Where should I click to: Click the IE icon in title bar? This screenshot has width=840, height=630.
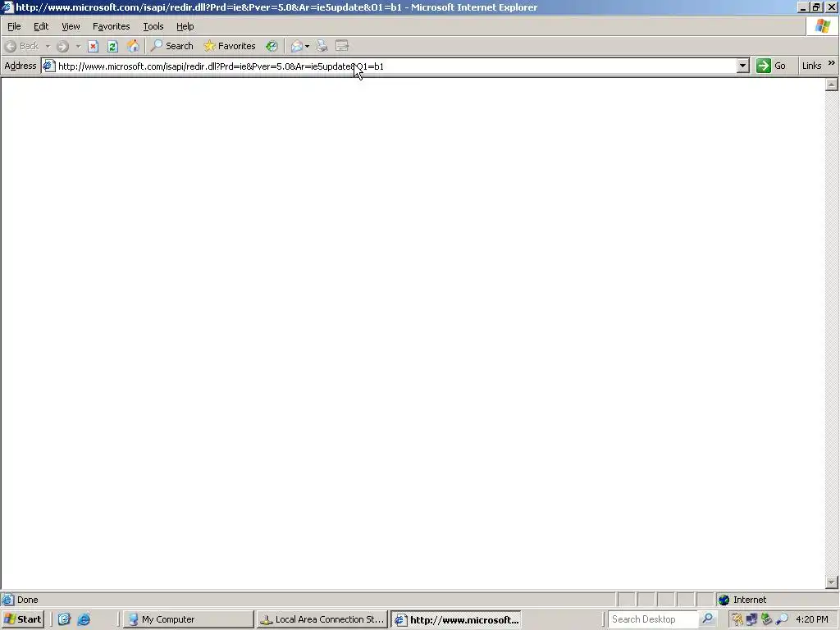(x=7, y=7)
